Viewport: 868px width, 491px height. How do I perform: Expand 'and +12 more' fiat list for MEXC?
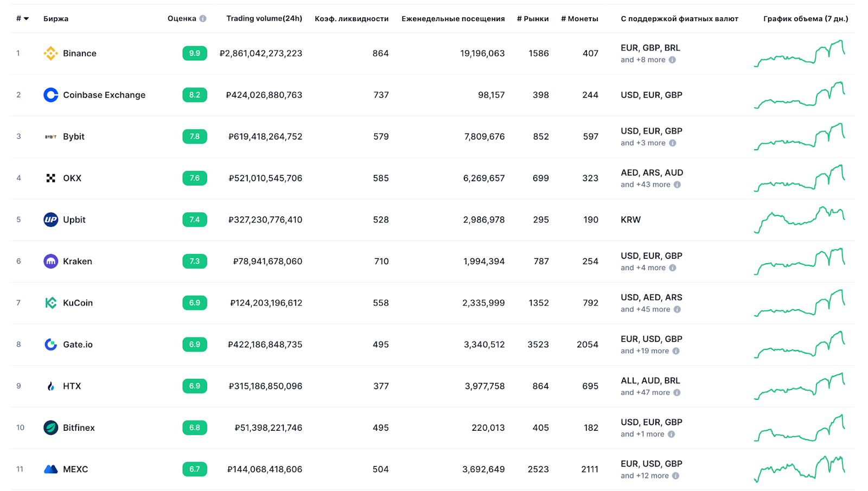point(644,476)
